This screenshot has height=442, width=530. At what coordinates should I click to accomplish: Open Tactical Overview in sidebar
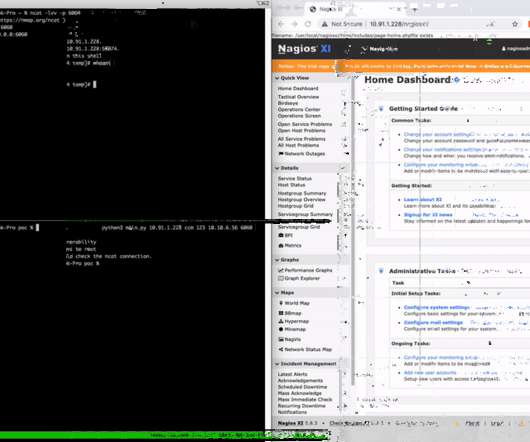298,97
